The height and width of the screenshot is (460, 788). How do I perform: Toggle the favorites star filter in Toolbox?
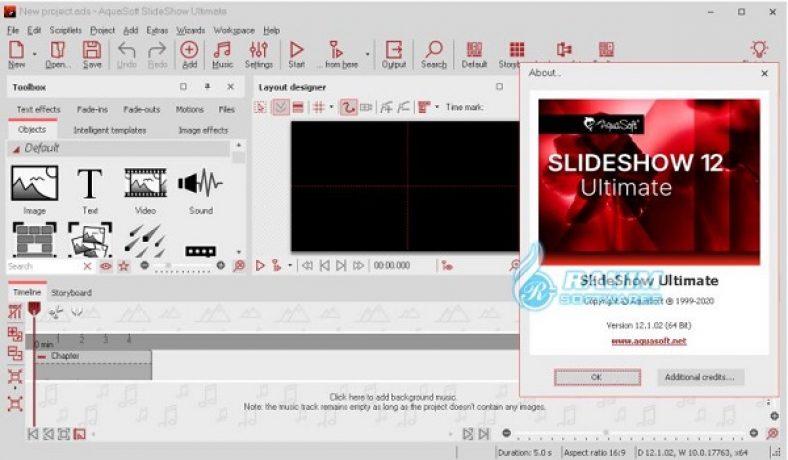coord(124,266)
